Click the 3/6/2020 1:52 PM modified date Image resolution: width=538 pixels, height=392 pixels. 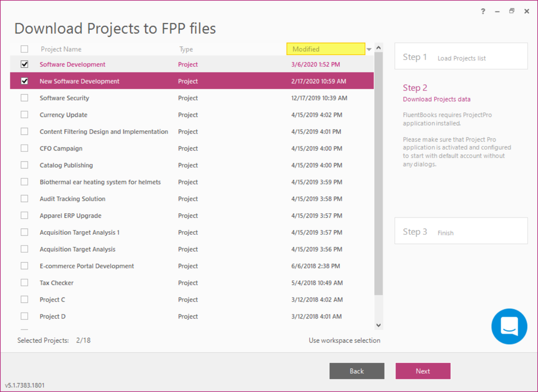316,65
